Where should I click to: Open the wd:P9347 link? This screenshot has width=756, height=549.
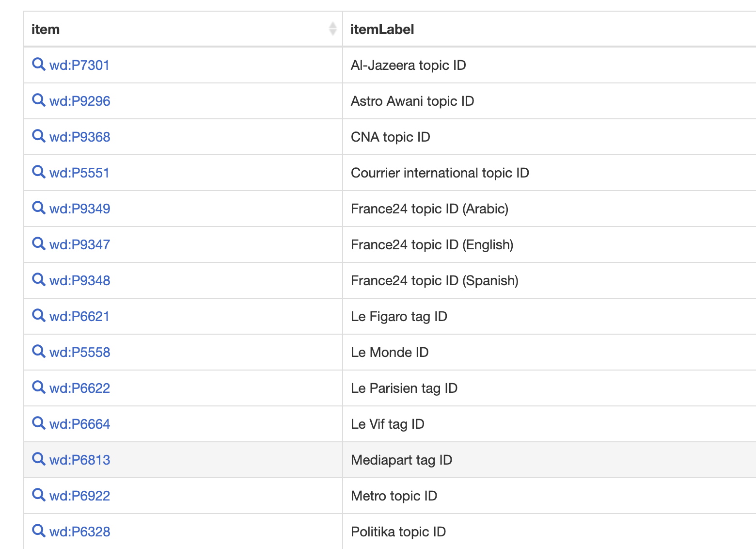[79, 244]
